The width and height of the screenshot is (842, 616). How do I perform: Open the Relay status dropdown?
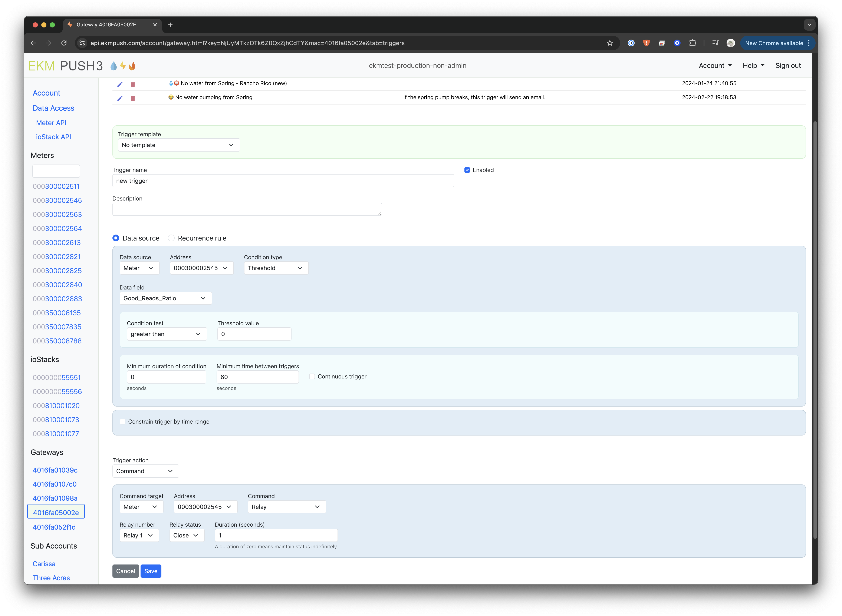pyautogui.click(x=186, y=536)
